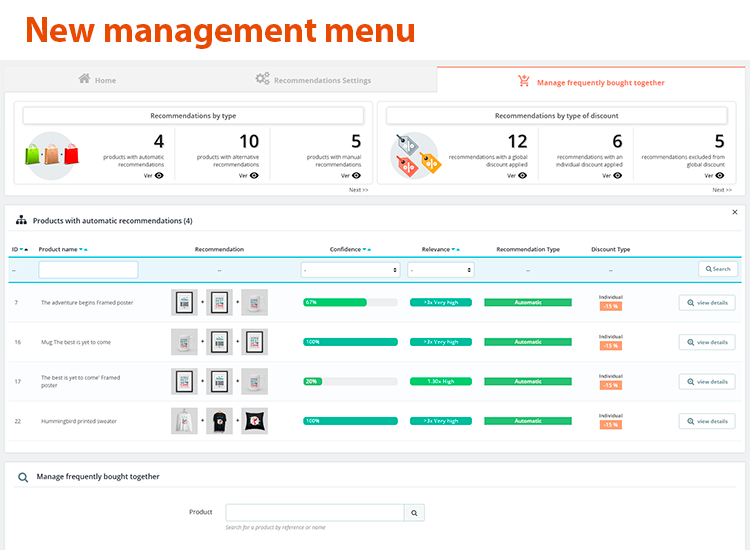Select 'Hummingbird printed sweater' product name
Screen dimensions: 750x550
[x=79, y=421]
